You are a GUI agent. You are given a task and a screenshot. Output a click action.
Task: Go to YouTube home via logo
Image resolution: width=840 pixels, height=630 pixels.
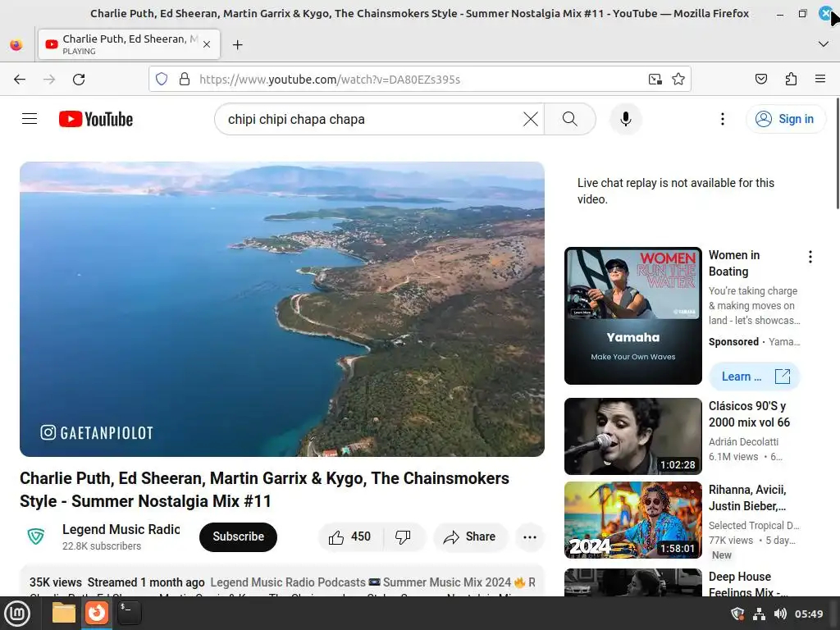pyautogui.click(x=96, y=119)
